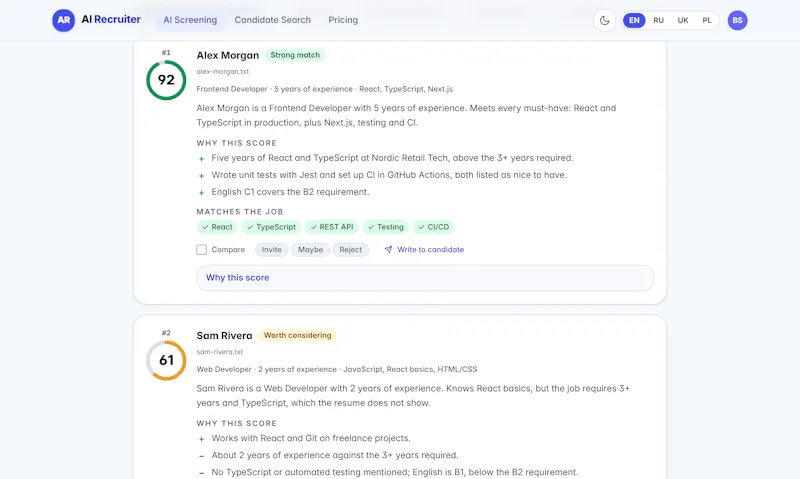Image resolution: width=800 pixels, height=479 pixels.
Task: Mark Alex Morgan as Maybe
Action: point(310,249)
